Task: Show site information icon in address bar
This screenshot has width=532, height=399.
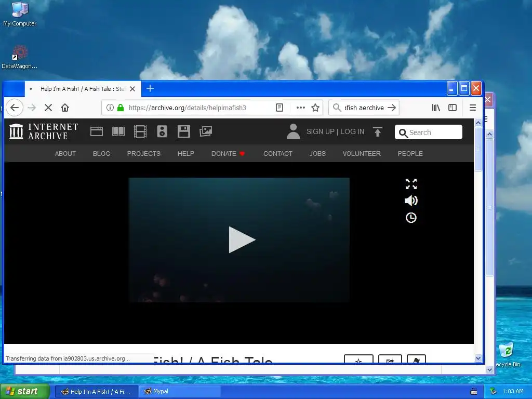Action: tap(110, 108)
